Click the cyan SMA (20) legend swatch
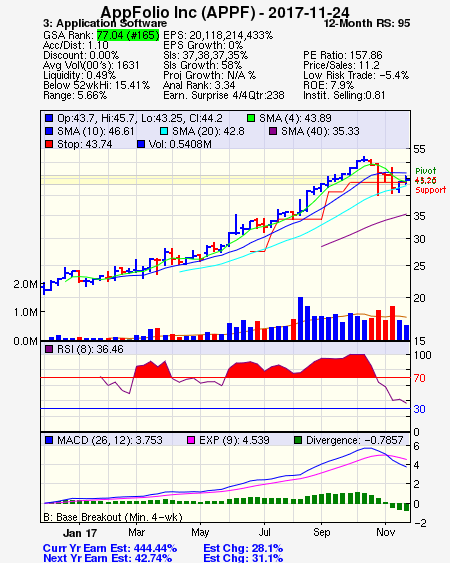 point(164,131)
